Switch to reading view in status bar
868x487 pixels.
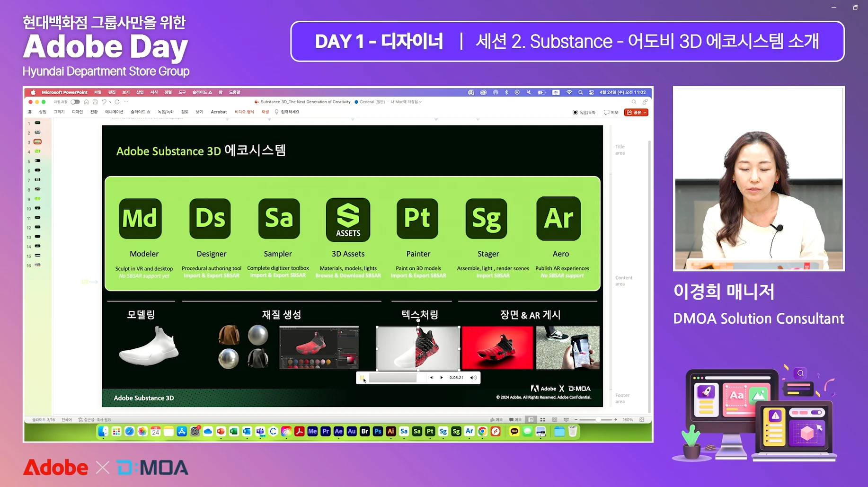click(x=554, y=419)
